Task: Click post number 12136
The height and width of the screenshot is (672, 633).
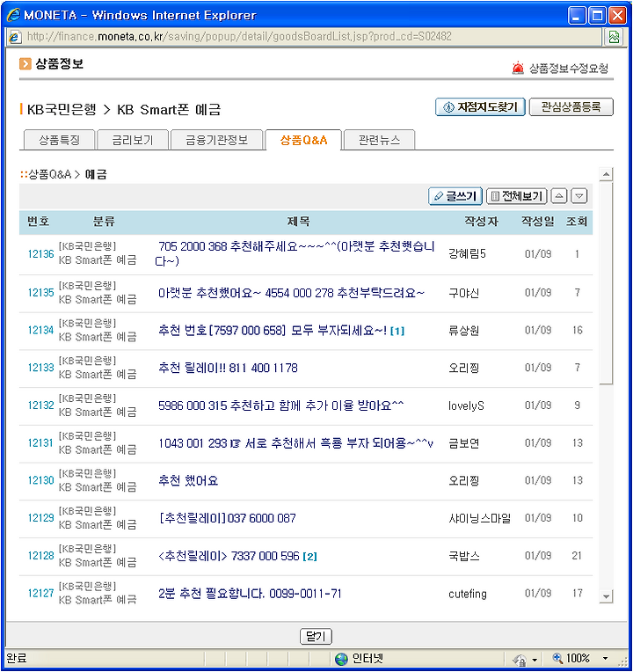Action: point(40,253)
